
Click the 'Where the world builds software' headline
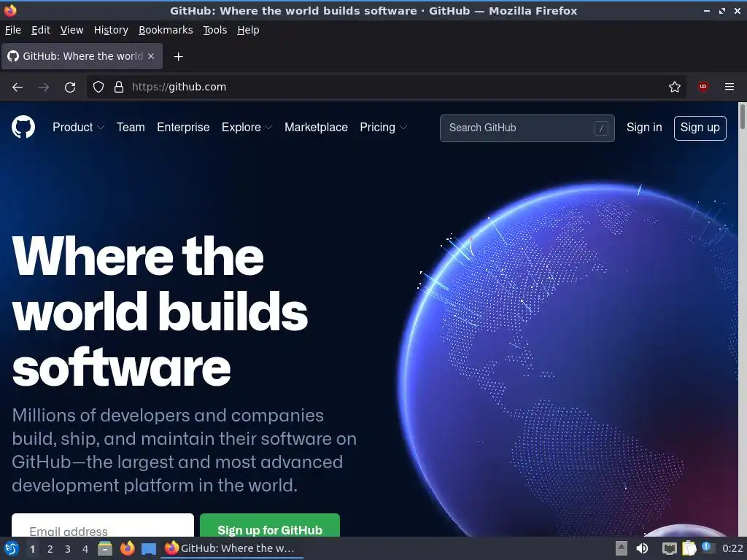pos(160,311)
